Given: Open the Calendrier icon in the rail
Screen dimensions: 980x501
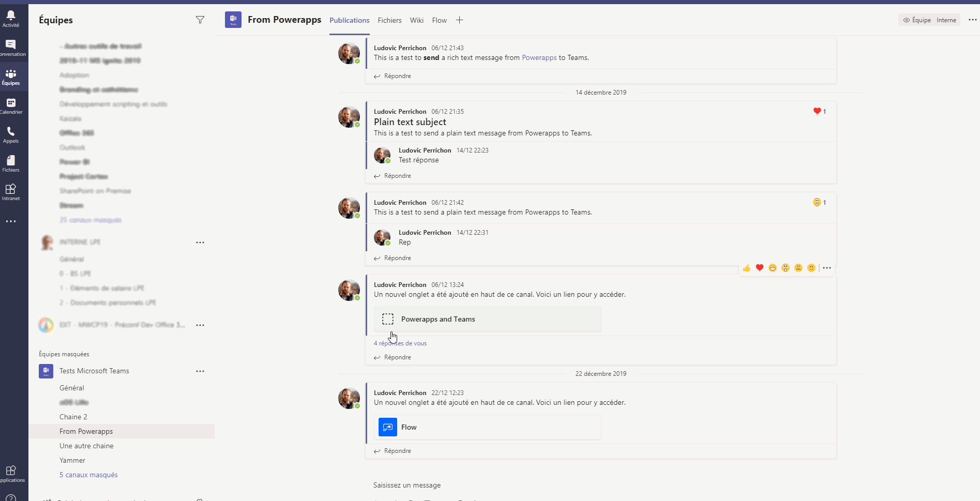Looking at the screenshot, I should click(x=11, y=105).
